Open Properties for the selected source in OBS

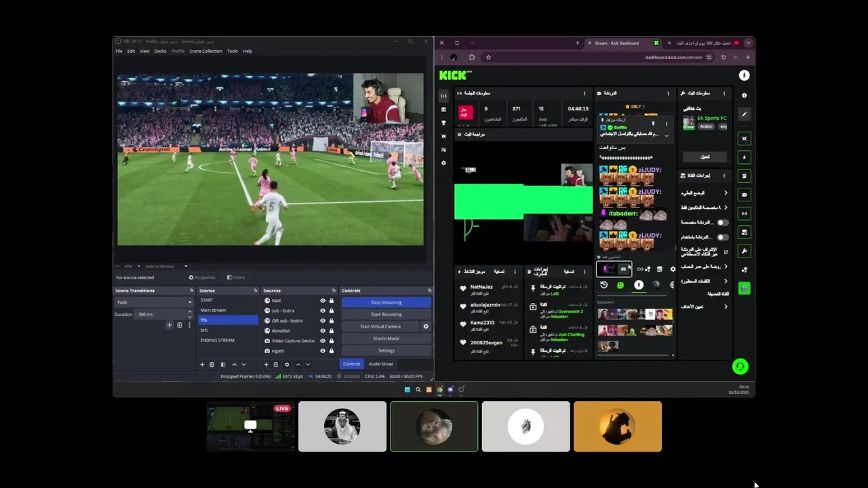pyautogui.click(x=202, y=277)
